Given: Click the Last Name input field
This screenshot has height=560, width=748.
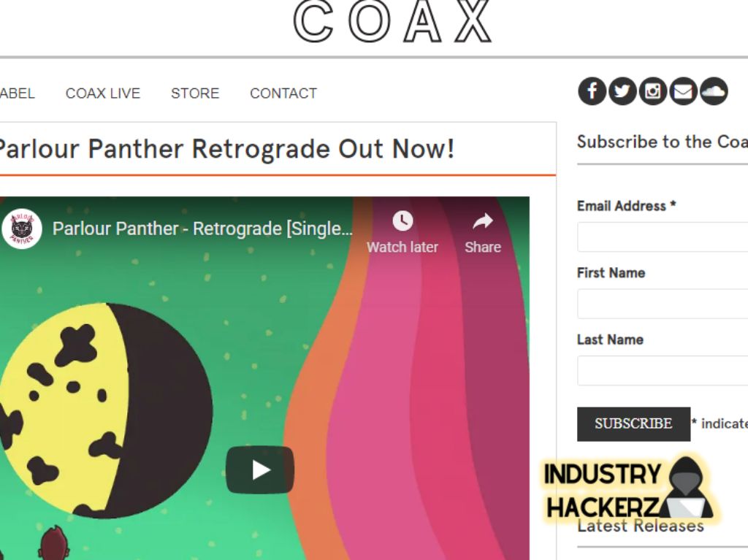Looking at the screenshot, I should (663, 370).
